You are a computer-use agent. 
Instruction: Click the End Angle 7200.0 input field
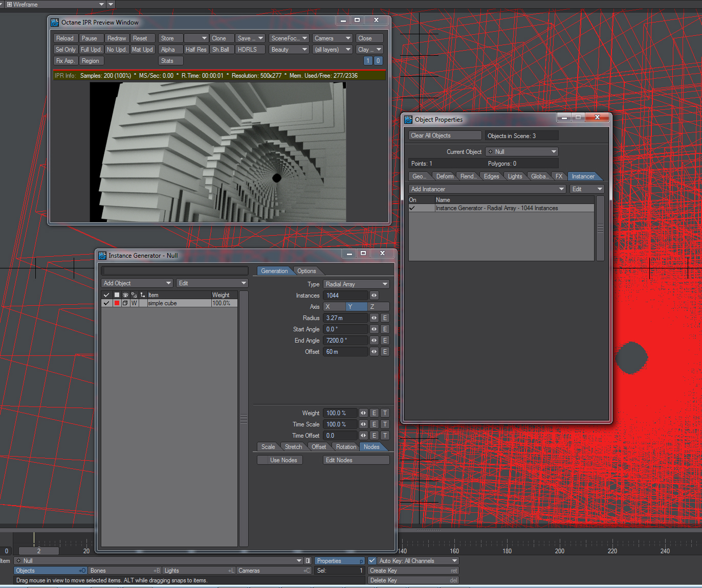click(345, 341)
